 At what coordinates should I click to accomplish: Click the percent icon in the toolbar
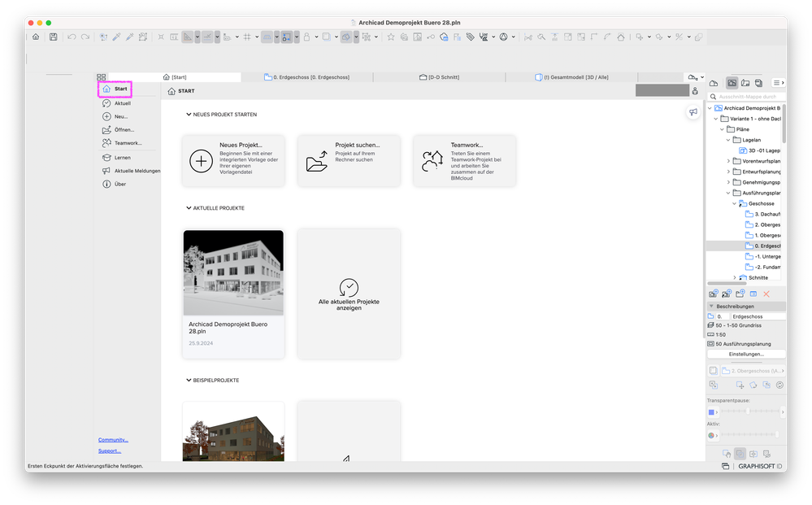pyautogui.click(x=679, y=37)
